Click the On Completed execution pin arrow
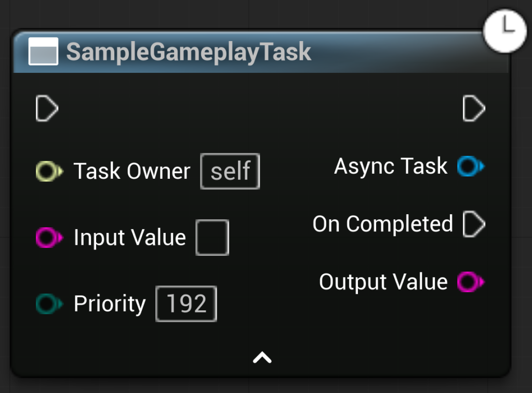 (474, 224)
